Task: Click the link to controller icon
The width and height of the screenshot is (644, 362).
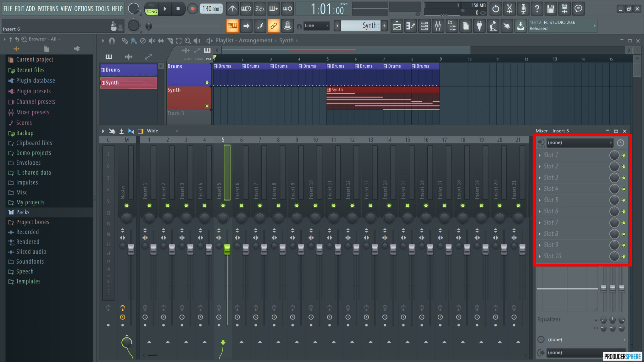Action: (274, 26)
